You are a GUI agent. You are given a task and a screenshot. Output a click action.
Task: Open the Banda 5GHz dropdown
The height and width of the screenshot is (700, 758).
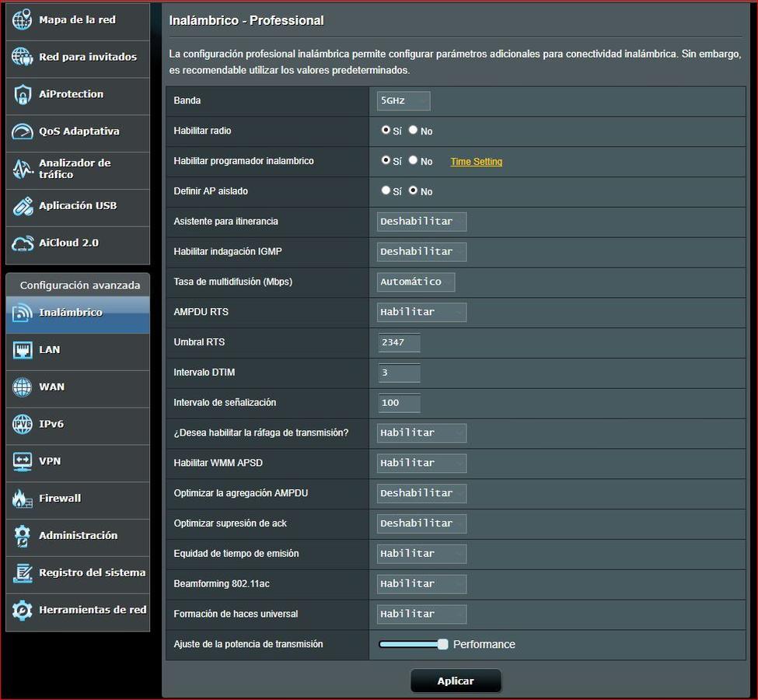[x=403, y=101]
